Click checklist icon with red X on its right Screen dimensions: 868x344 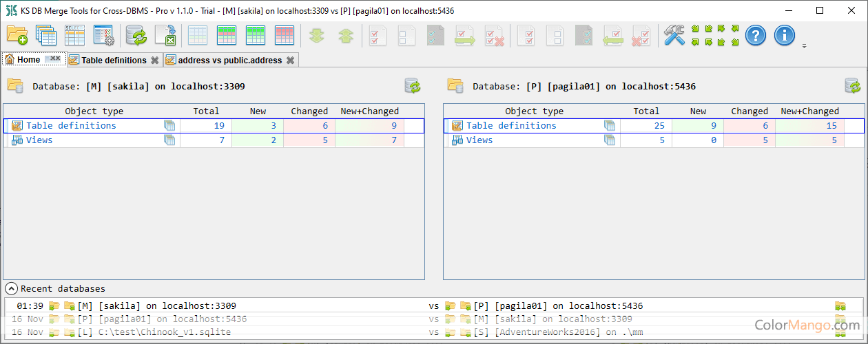point(494,35)
